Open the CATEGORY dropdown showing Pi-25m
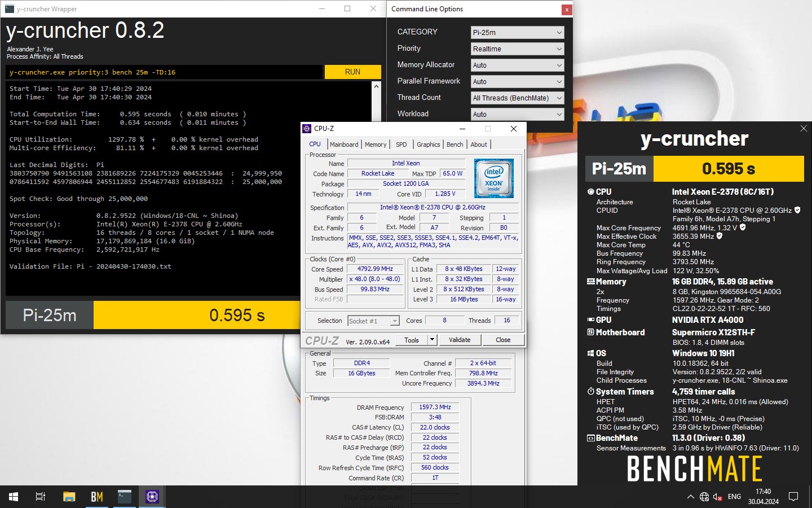This screenshot has height=508, width=812. [x=517, y=33]
